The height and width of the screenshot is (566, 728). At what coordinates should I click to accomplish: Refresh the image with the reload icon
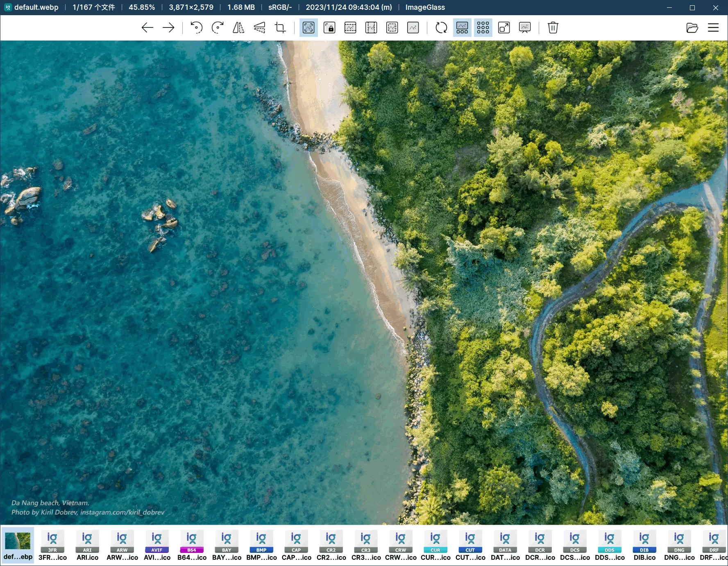441,28
